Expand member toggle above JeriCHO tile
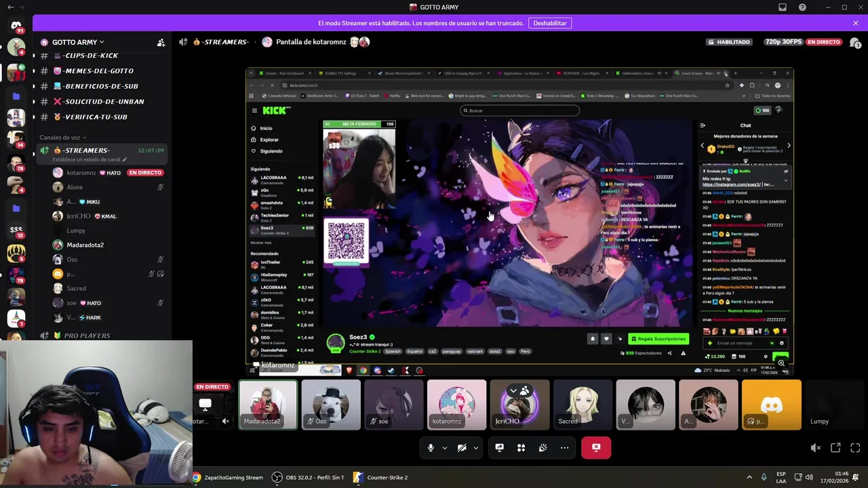Viewport: 868px width, 488px height. coord(519,391)
